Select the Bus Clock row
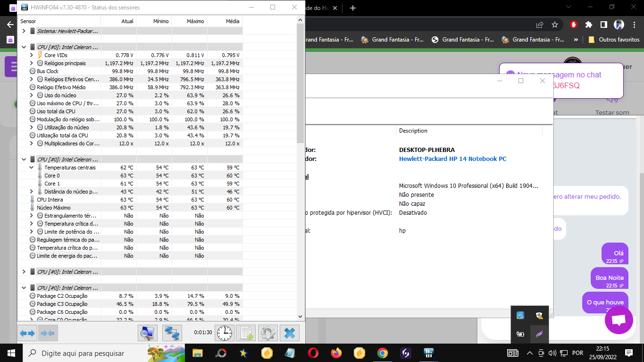The image size is (644, 362). pyautogui.click(x=130, y=71)
